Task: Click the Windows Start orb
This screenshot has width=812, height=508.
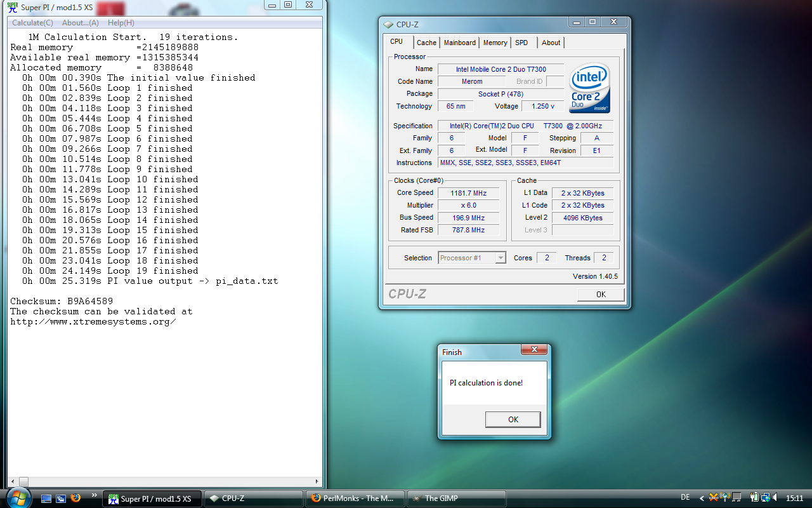Action: click(x=18, y=497)
